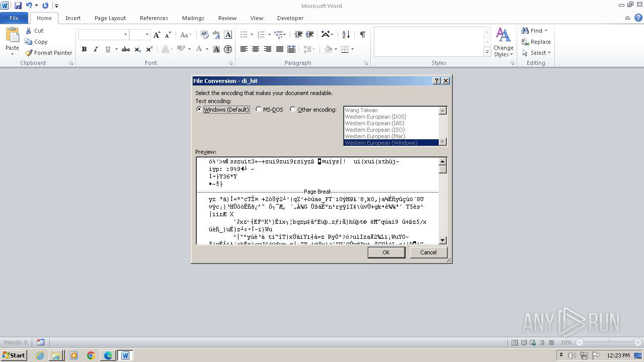Align text left in Paragraph group
The image size is (644, 362).
(244, 49)
